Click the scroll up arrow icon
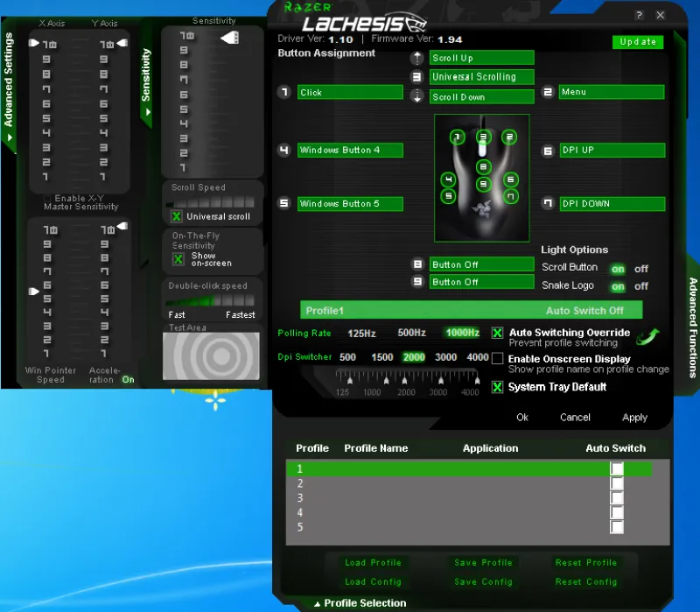The width and height of the screenshot is (700, 612). click(x=417, y=58)
